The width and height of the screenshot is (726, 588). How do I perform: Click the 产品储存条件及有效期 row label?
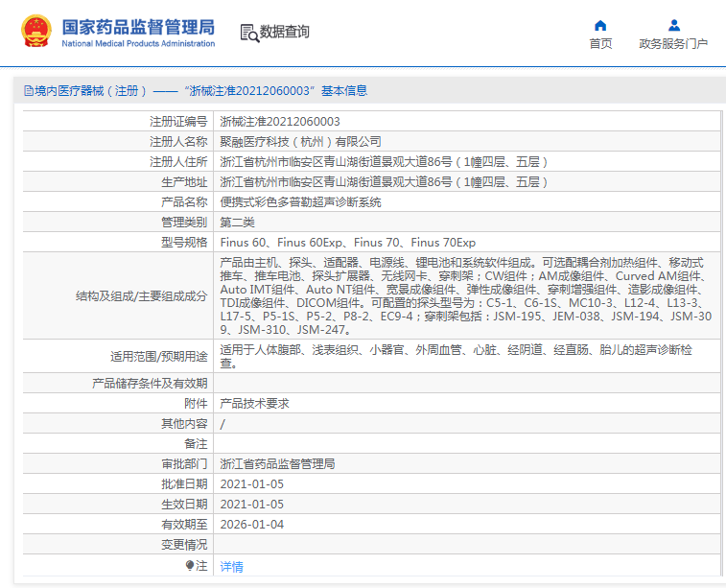coord(150,384)
